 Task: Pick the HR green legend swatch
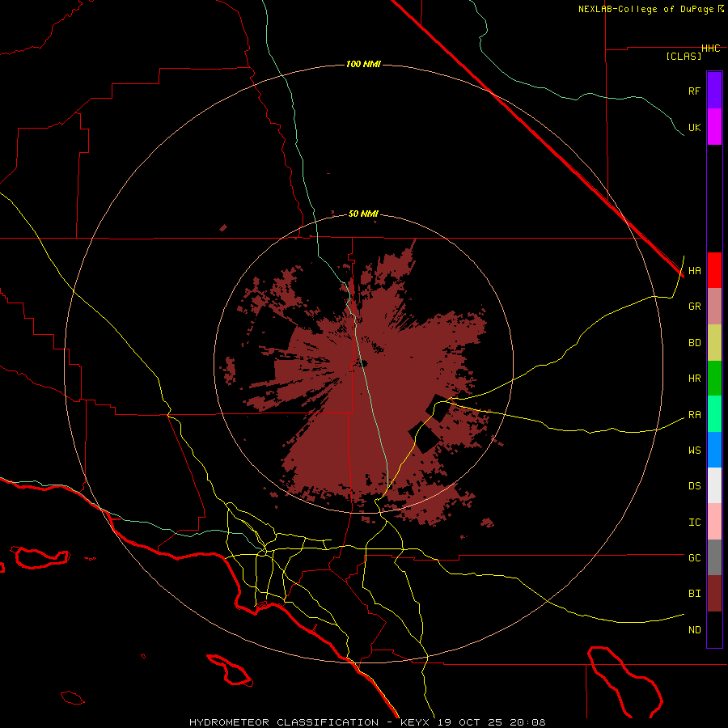click(714, 379)
